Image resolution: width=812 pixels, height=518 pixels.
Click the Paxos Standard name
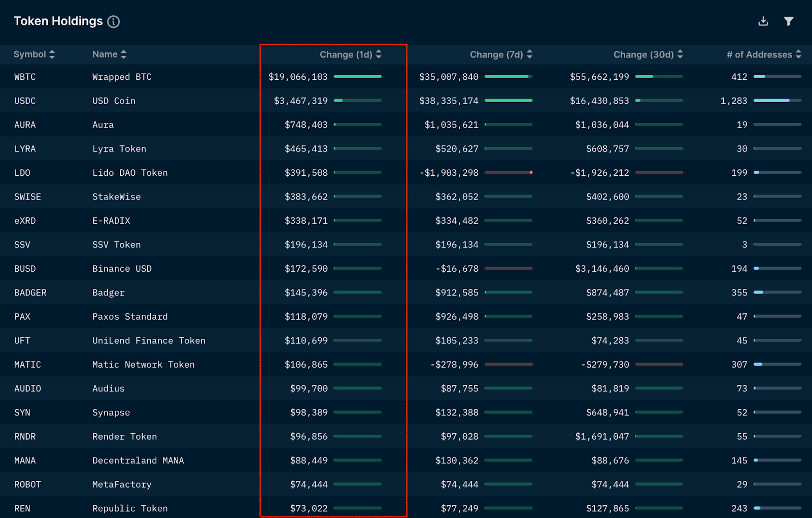[130, 316]
